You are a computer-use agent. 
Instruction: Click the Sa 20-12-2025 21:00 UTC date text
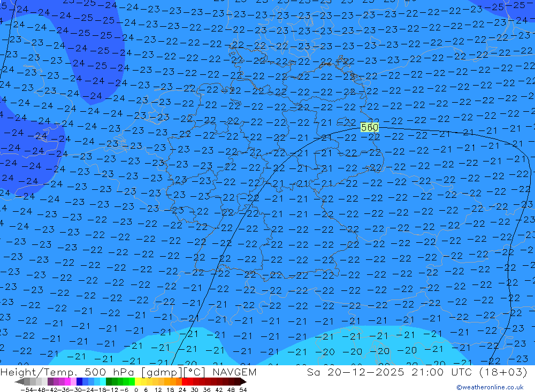click(389, 372)
